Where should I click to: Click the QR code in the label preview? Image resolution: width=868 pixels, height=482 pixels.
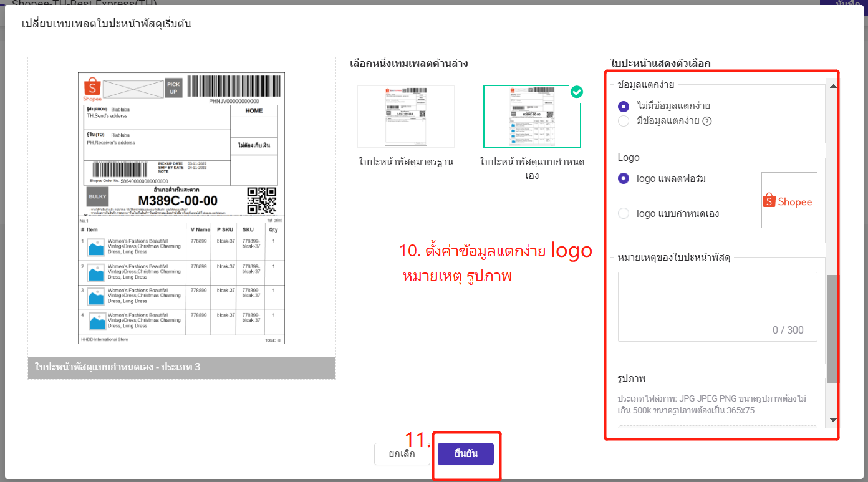pos(261,200)
